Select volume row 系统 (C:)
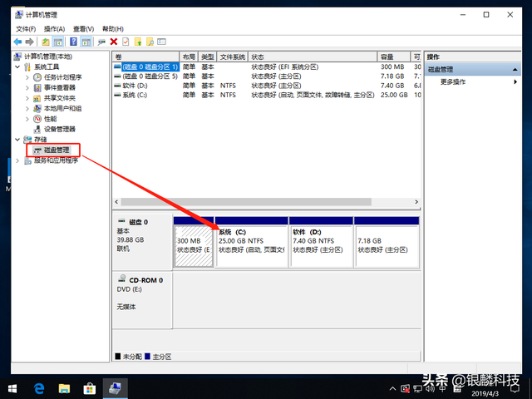 pyautogui.click(x=267, y=95)
